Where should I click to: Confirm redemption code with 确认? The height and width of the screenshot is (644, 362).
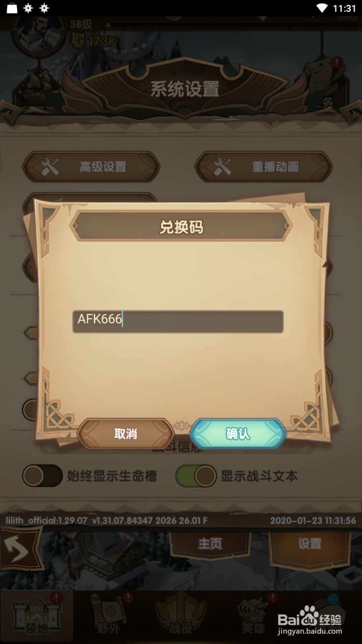238,434
